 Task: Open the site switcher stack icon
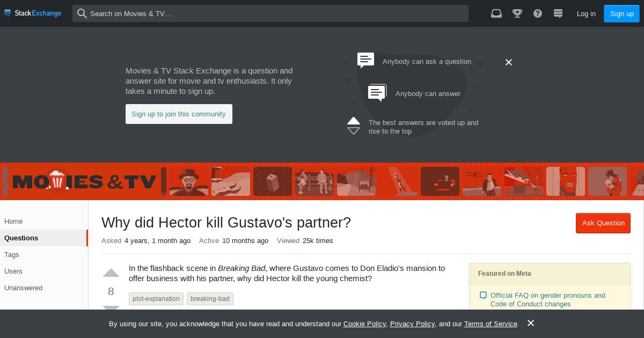pyautogui.click(x=558, y=13)
